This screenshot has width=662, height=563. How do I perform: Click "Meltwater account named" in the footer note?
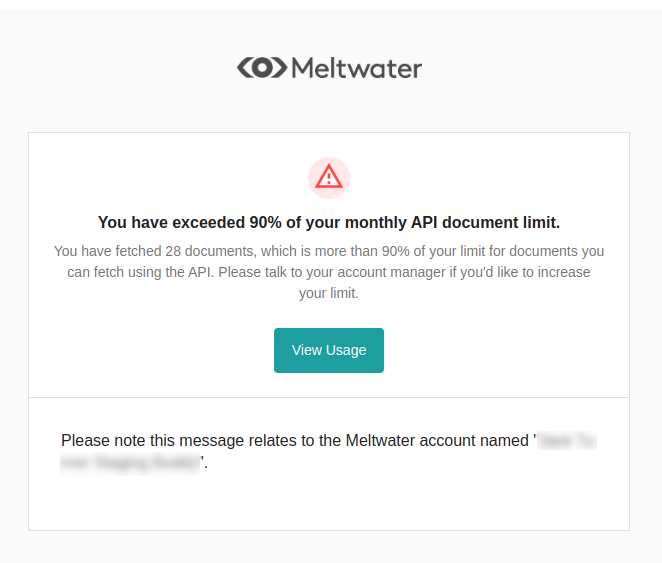tap(437, 440)
